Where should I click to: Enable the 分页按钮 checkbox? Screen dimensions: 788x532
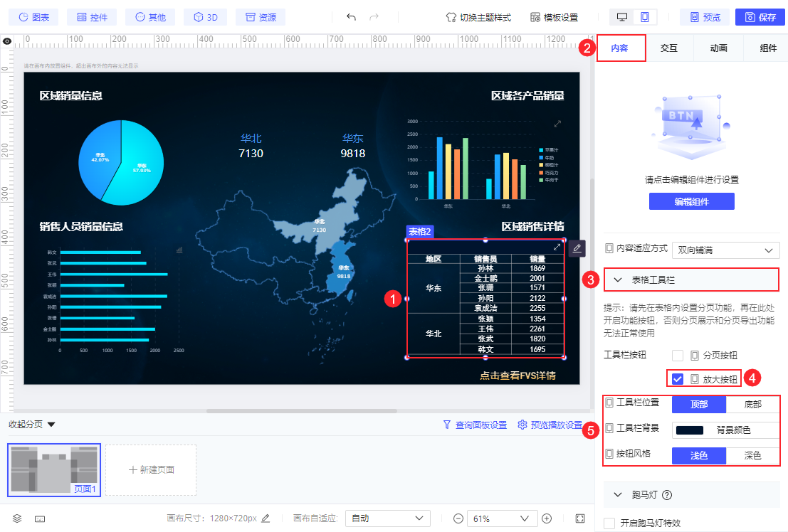(x=678, y=355)
